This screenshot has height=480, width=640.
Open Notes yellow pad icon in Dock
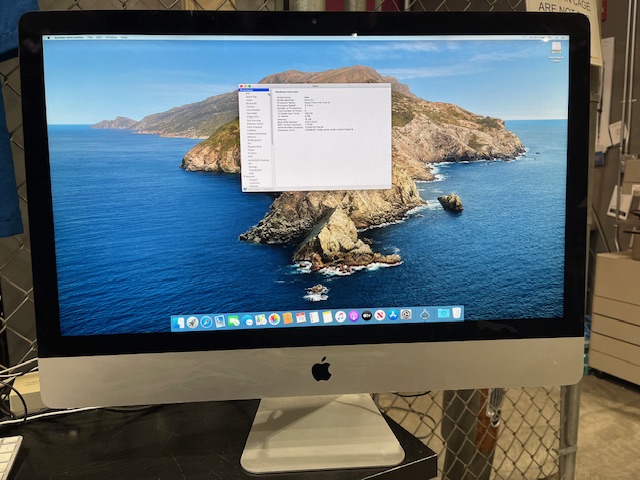(328, 317)
